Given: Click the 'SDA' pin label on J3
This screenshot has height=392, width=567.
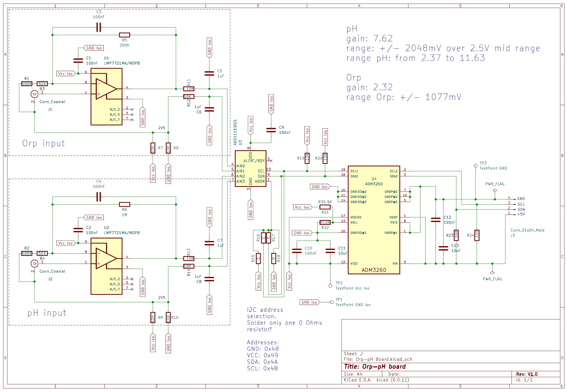Looking at the screenshot, I should [x=521, y=209].
